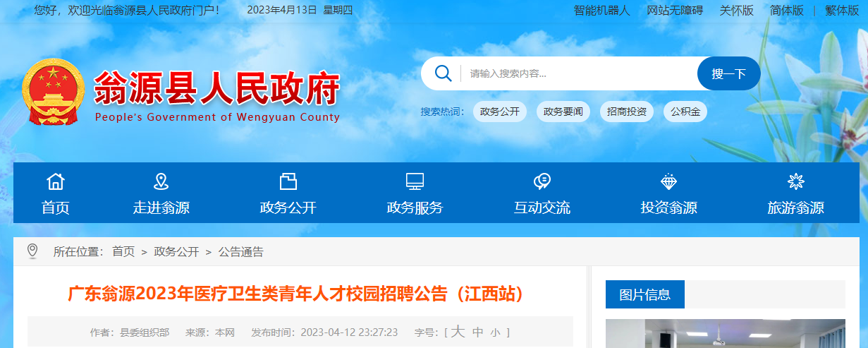The width and height of the screenshot is (868, 348).
Task: Open the 走进翁源 navigation item
Action: (x=161, y=208)
